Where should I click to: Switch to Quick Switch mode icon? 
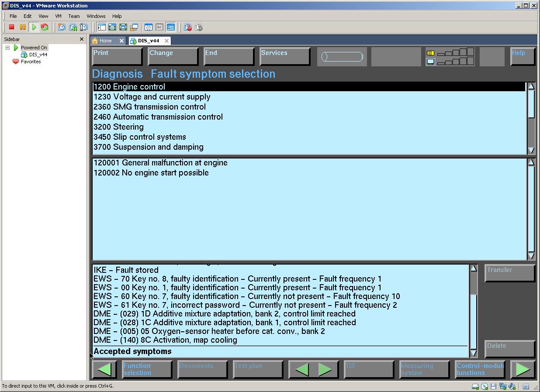pyautogui.click(x=112, y=27)
